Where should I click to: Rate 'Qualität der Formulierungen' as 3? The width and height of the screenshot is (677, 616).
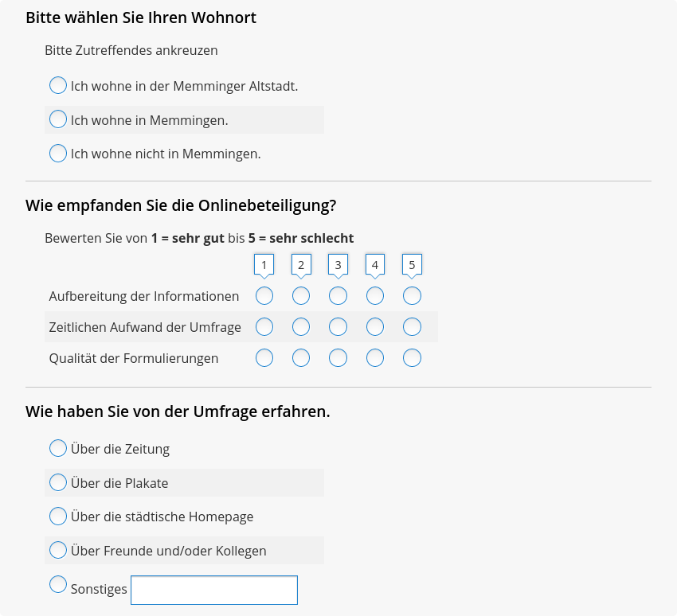(338, 358)
